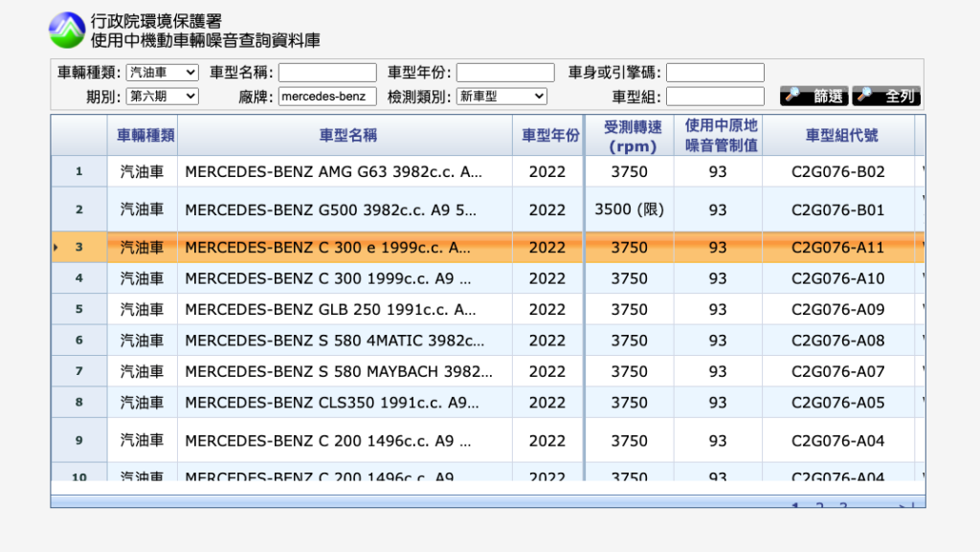Viewport: 980px width, 552px height.
Task: Click the group code C2G076-A08
Action: pyautogui.click(x=838, y=341)
